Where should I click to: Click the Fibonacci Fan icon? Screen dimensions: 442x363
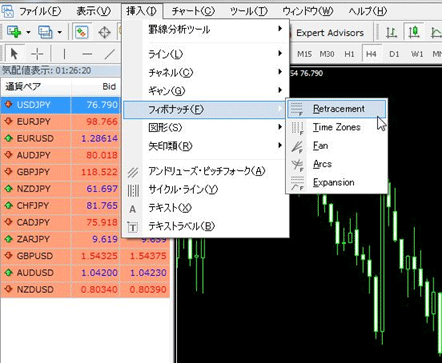point(297,146)
